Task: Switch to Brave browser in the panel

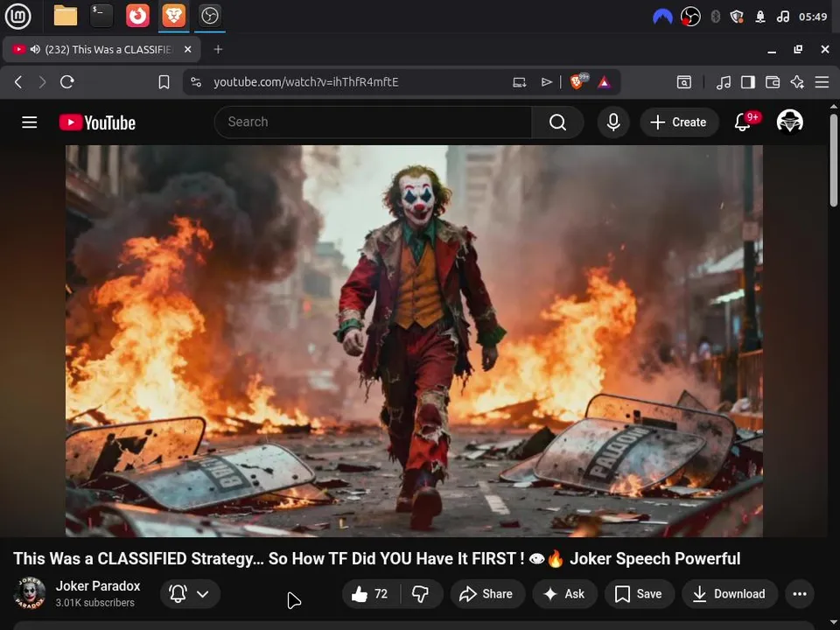Action: [x=173, y=16]
